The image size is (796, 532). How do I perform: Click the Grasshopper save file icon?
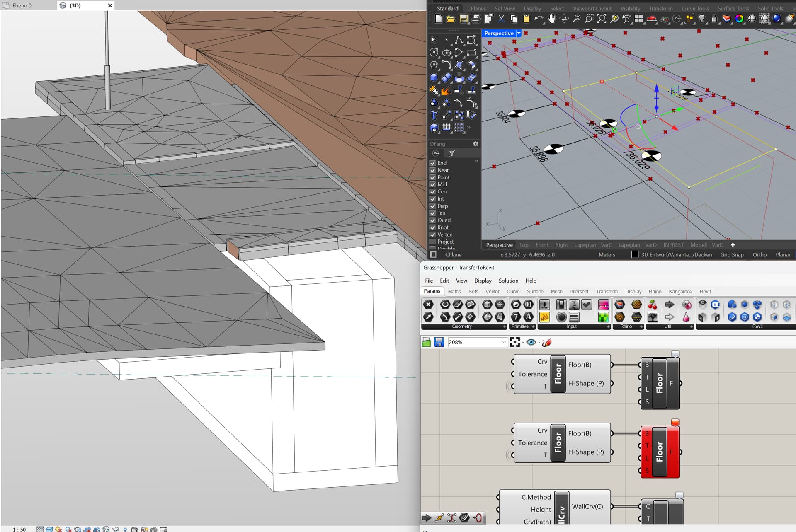[439, 342]
